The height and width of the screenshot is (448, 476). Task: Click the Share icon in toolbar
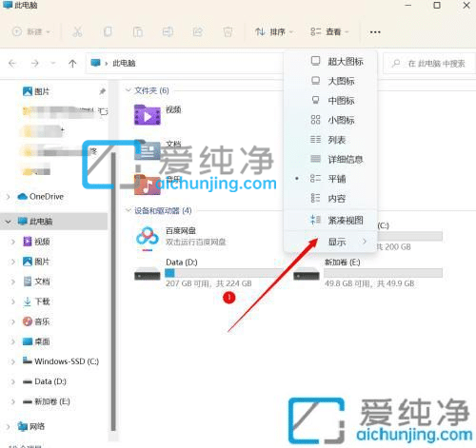198,31
